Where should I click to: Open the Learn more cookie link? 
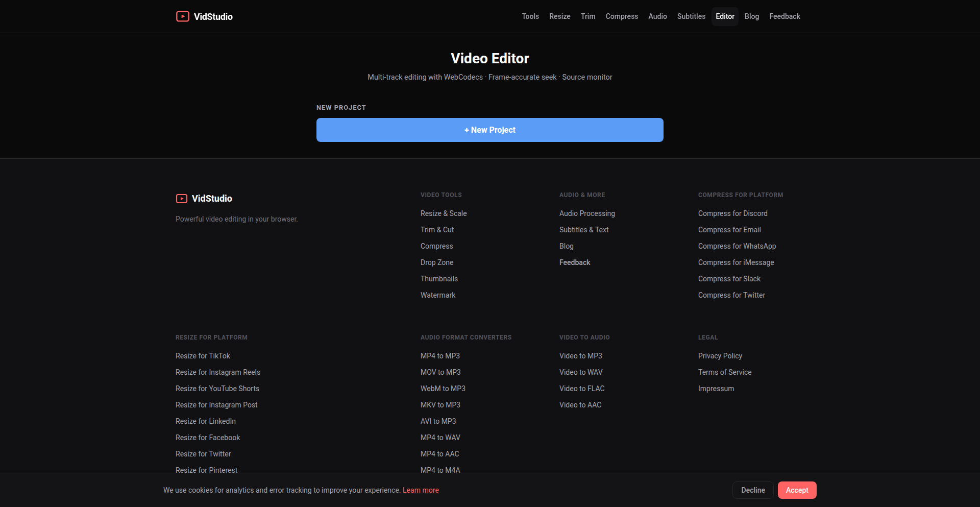click(421, 490)
